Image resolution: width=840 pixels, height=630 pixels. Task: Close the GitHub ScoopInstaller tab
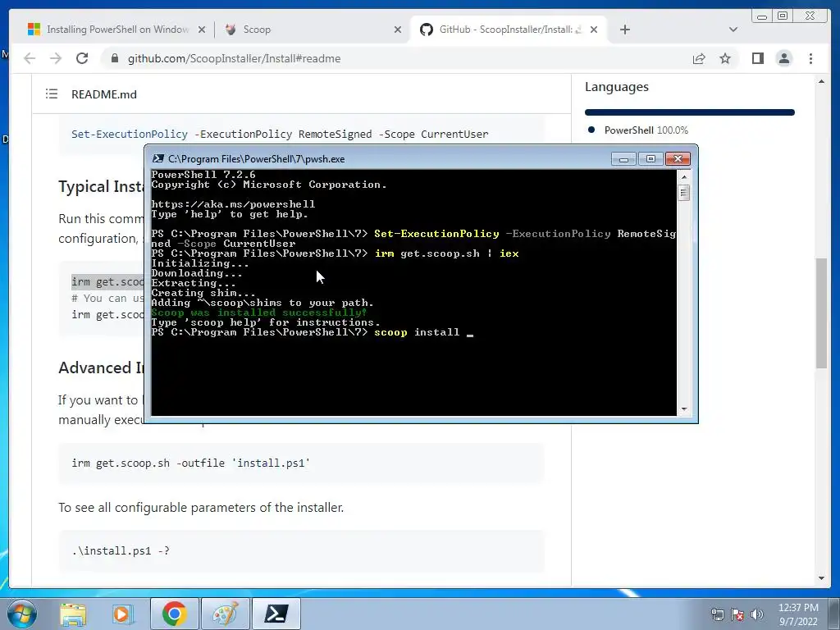point(594,30)
